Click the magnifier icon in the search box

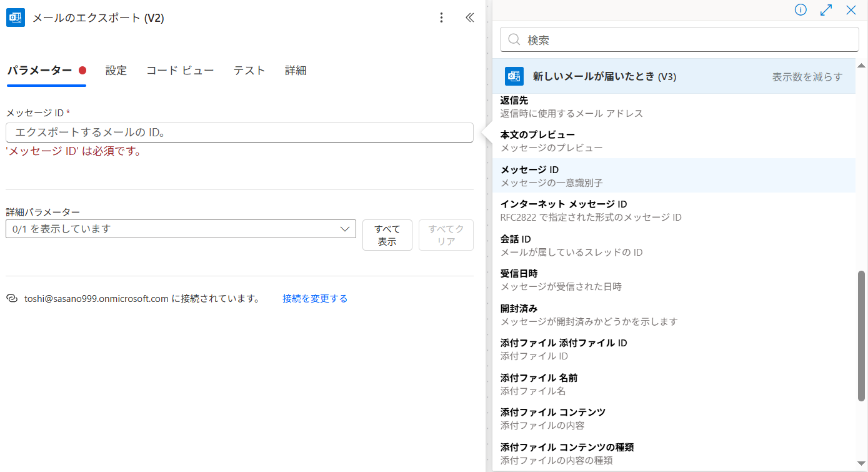(x=514, y=39)
